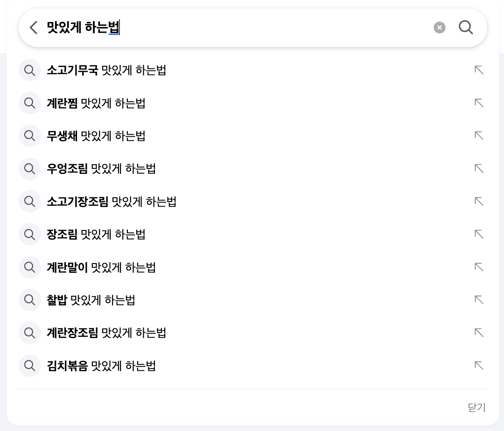
Task: Click the magnifier icon beside 계란말이 suggestion
Action: coord(29,267)
